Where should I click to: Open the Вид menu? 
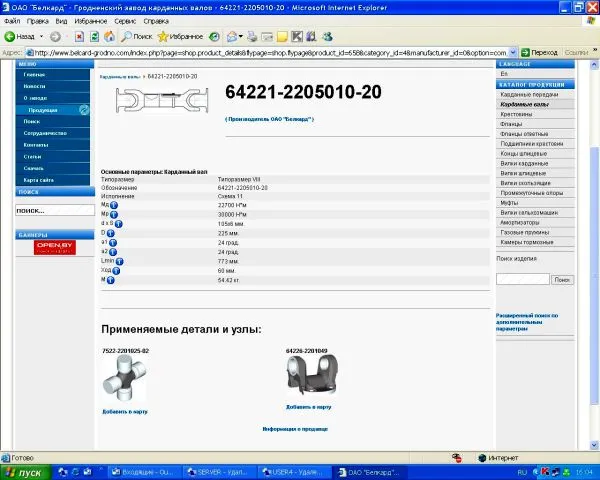(x=61, y=21)
